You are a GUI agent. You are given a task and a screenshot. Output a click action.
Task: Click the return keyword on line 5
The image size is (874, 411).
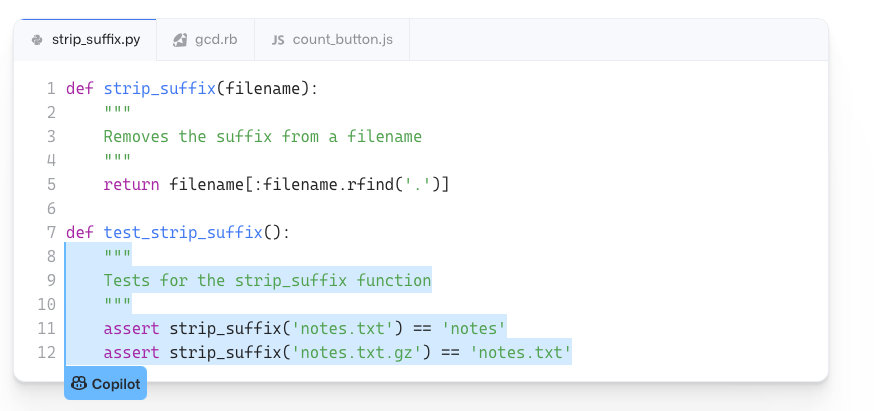tap(132, 185)
